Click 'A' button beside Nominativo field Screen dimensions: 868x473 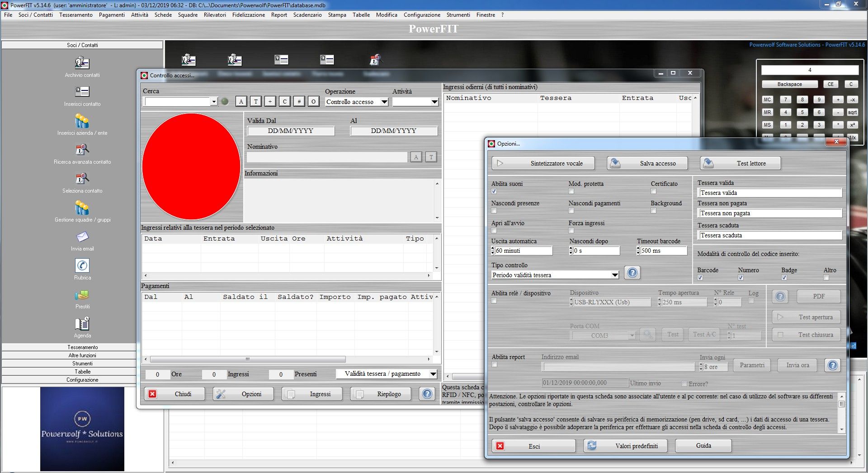tap(416, 157)
